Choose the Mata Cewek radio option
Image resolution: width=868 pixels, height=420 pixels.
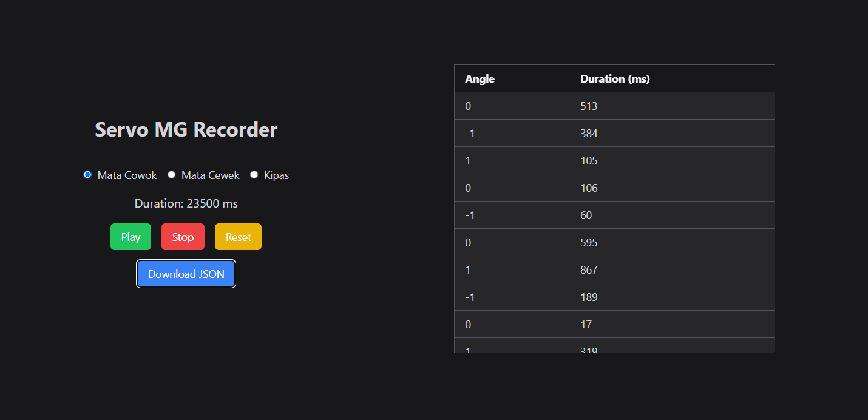[172, 175]
